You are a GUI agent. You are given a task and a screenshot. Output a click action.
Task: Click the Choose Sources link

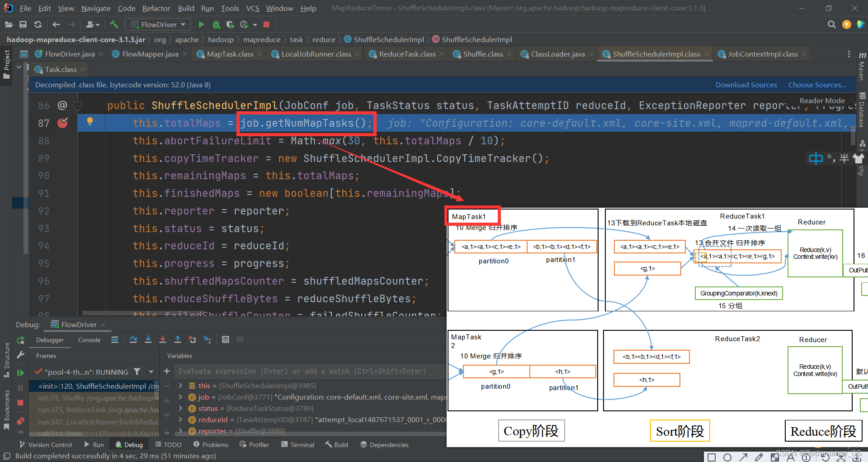pos(817,85)
